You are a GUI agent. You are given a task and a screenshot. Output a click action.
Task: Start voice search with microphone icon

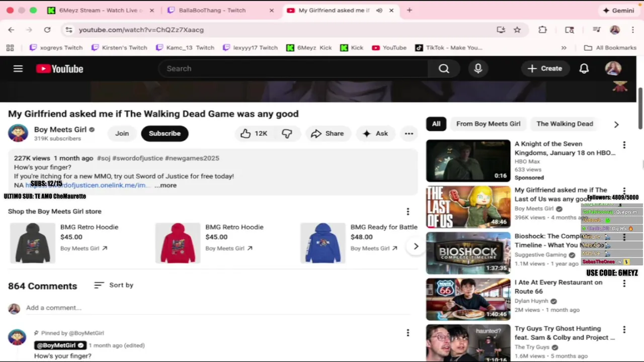478,68
